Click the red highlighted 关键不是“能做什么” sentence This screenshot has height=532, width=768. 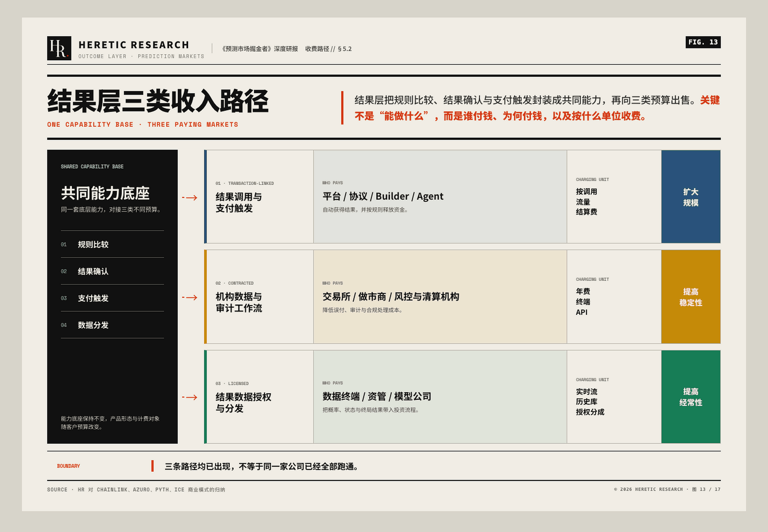tap(537, 108)
